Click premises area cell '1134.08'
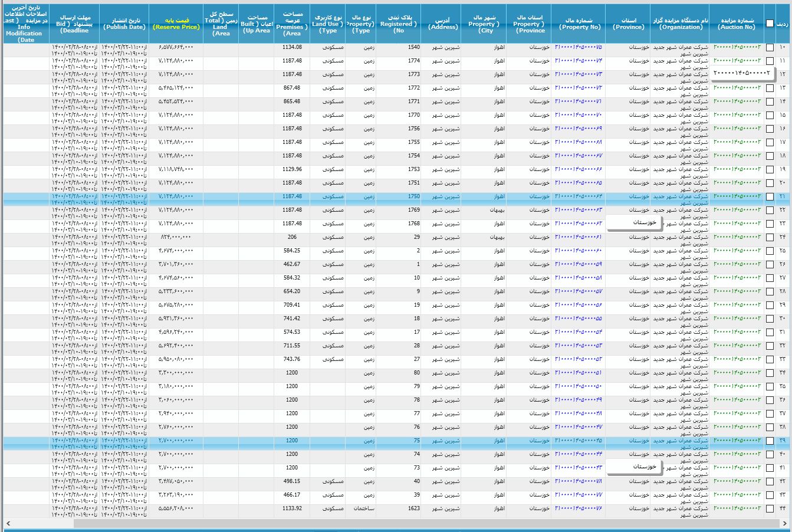Viewport: 792px width, 532px height. tap(292, 47)
